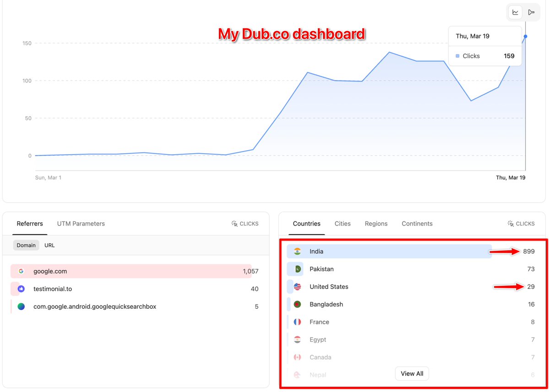Switch to the Continents tab
This screenshot has width=549, height=392.
click(x=417, y=224)
